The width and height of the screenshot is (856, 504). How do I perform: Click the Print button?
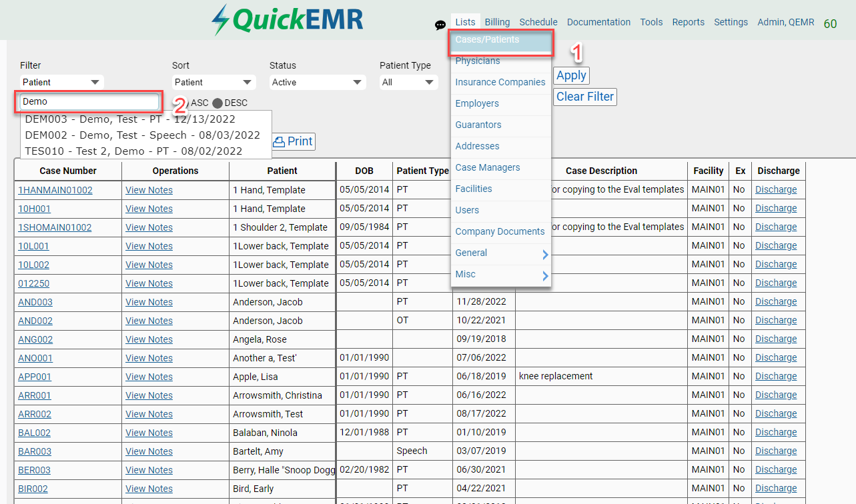coord(294,141)
